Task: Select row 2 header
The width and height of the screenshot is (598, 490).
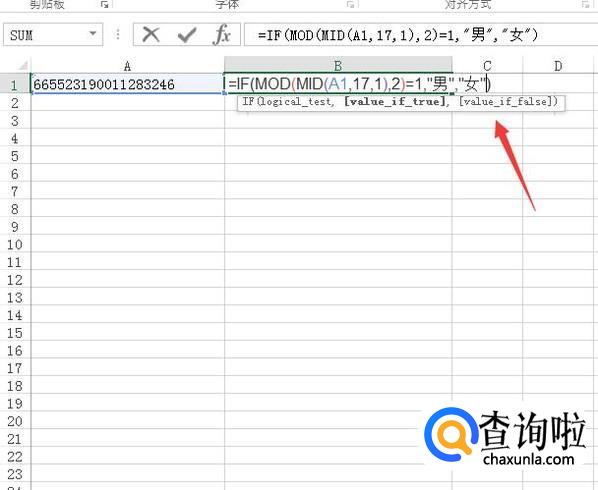Action: click(15, 103)
